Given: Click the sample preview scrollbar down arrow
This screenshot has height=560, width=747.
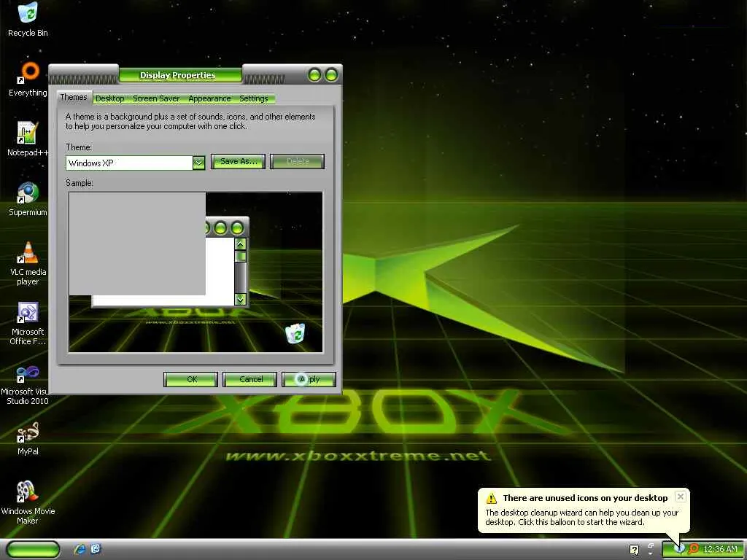Looking at the screenshot, I should coord(241,299).
